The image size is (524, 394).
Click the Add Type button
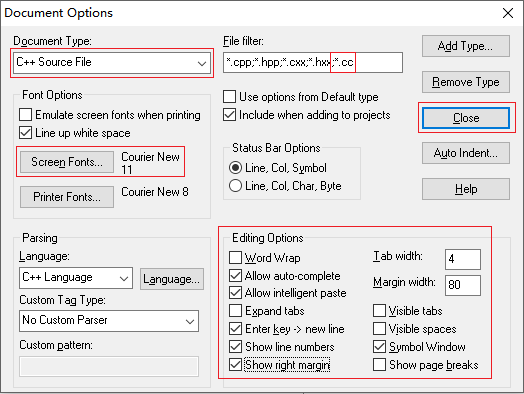(x=466, y=46)
